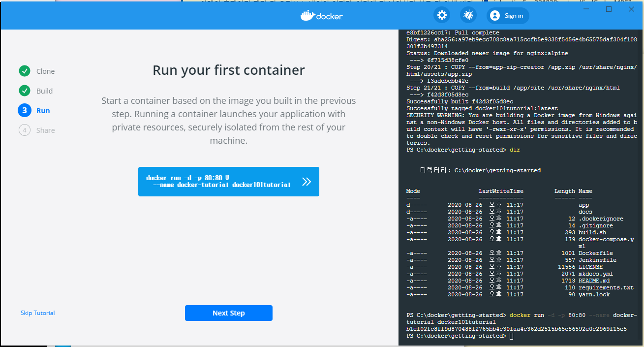
Task: Click the green check icon beside Clone
Action: [25, 71]
